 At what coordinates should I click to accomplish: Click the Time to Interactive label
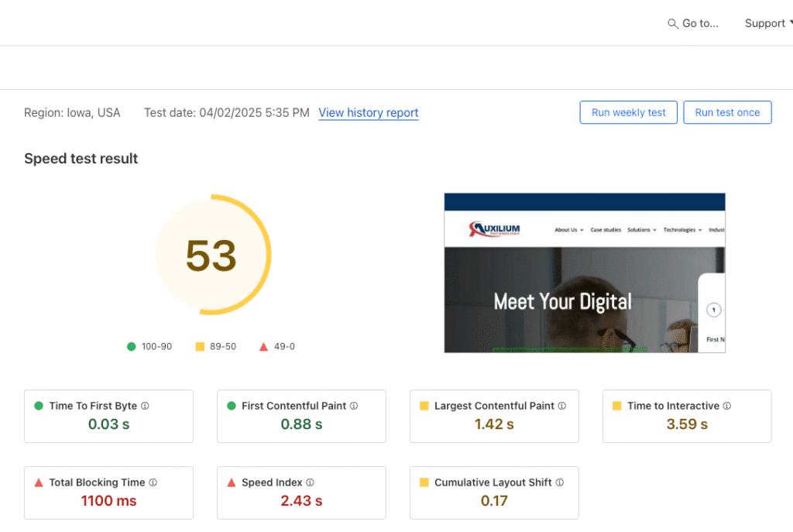point(673,406)
